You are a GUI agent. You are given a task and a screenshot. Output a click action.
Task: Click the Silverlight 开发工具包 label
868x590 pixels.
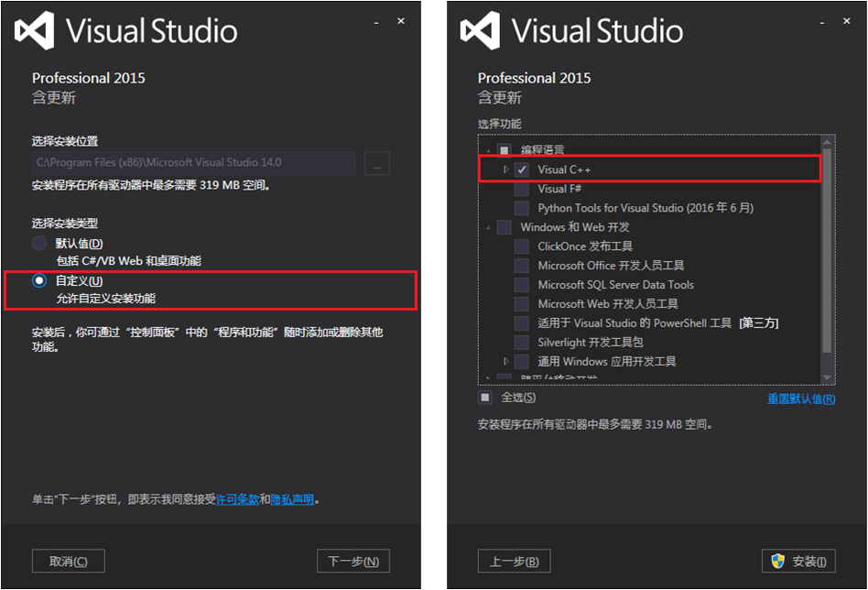pos(590,343)
